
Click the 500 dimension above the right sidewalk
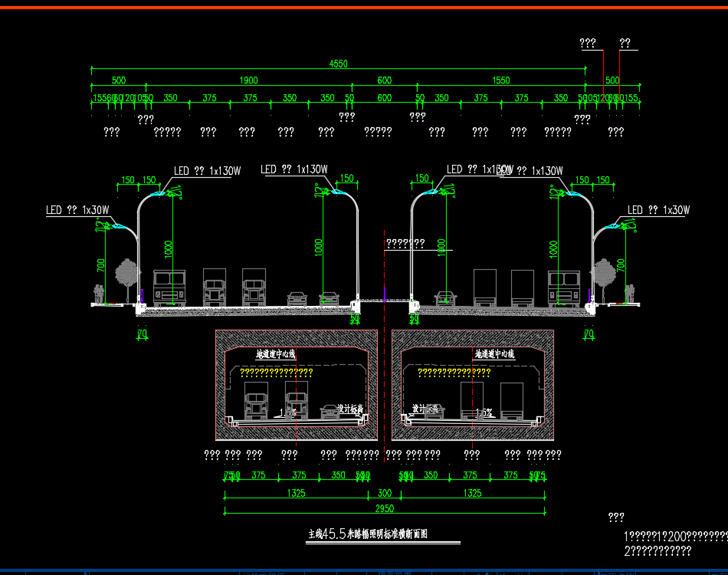[x=612, y=80]
